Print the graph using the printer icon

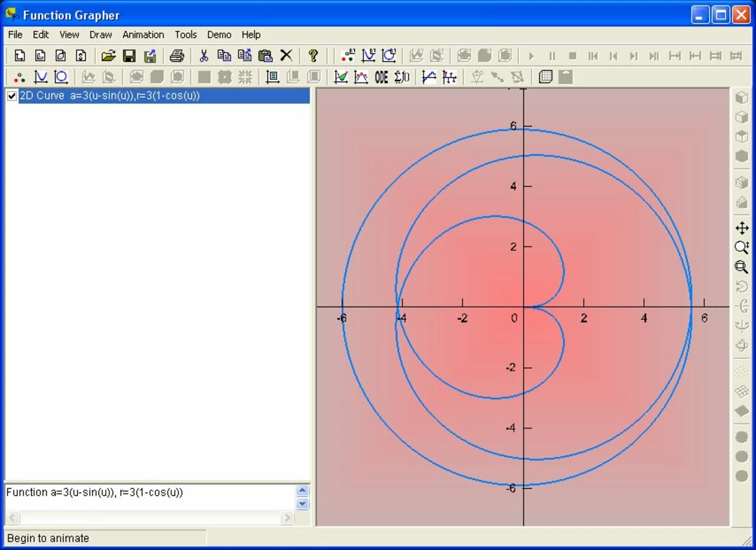[x=177, y=56]
